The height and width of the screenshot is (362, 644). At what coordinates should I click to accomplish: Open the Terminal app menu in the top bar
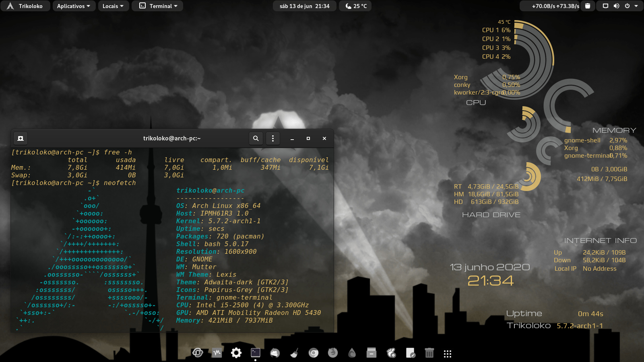tap(158, 6)
